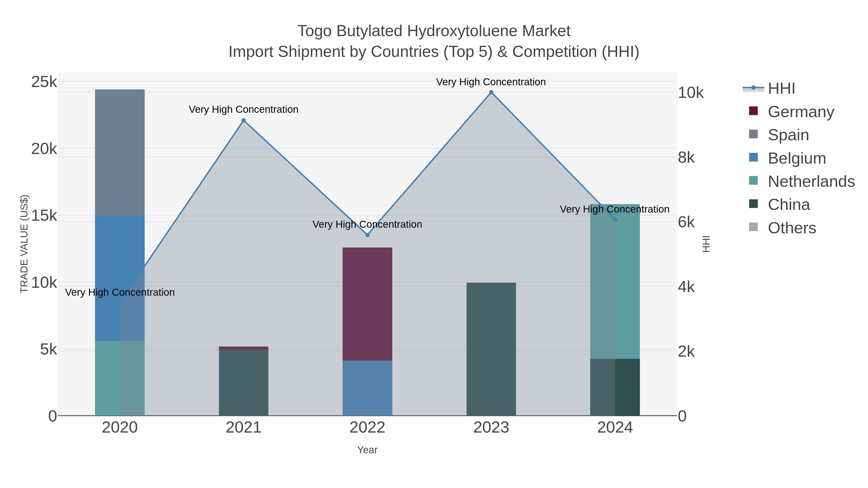The image size is (868, 488).
Task: Select the Spain bar segment in 2020
Action: pyautogui.click(x=120, y=152)
